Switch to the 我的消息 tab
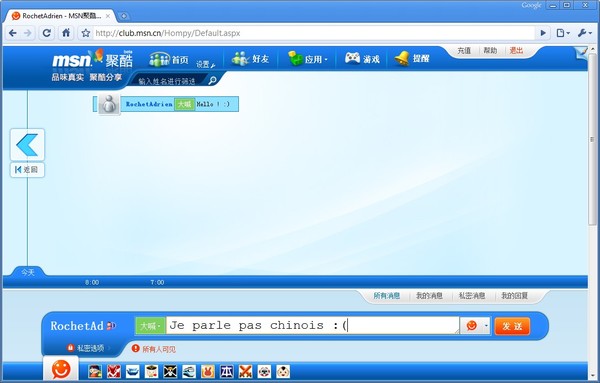The width and height of the screenshot is (600, 383). (x=429, y=296)
